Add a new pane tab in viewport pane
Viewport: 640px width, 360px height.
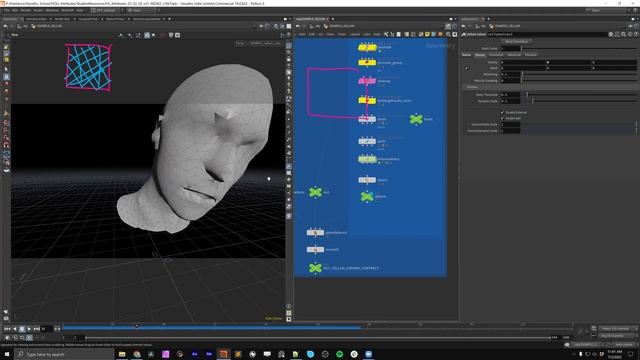tap(169, 19)
